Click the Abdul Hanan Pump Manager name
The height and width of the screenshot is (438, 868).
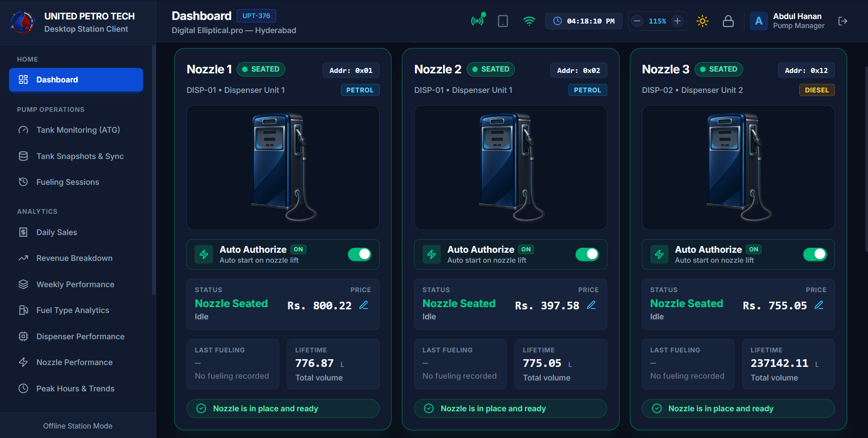798,21
